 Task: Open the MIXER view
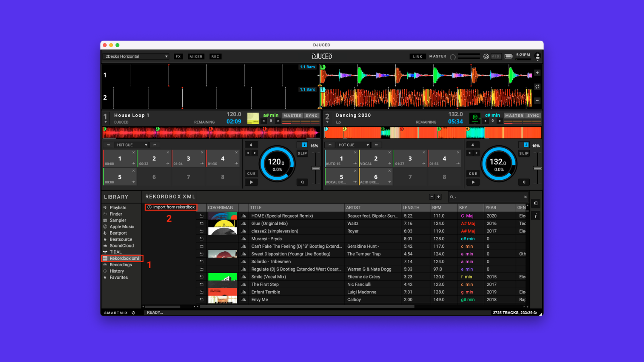click(x=196, y=56)
